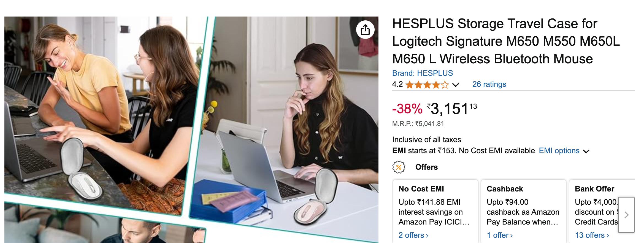The width and height of the screenshot is (644, 243).
Task: Visit the Brand: HESPLUS store link
Action: [x=423, y=73]
